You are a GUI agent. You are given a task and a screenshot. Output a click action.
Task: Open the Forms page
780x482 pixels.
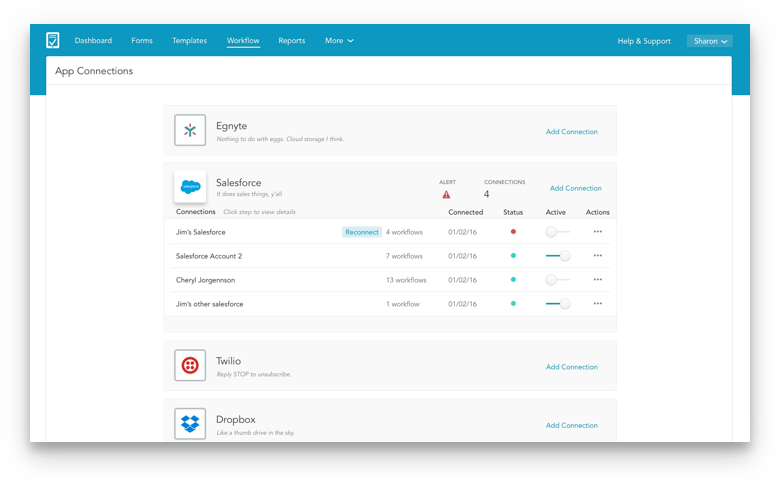[142, 41]
